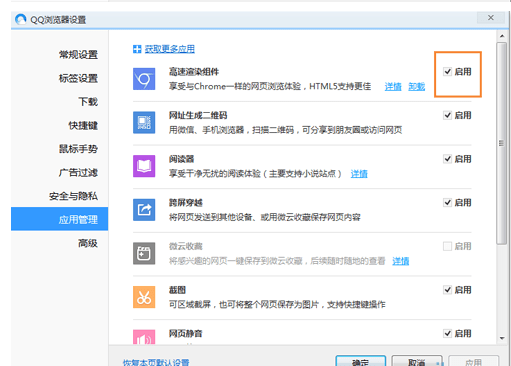Uncheck 启用 for 高速渲染组件

click(447, 72)
